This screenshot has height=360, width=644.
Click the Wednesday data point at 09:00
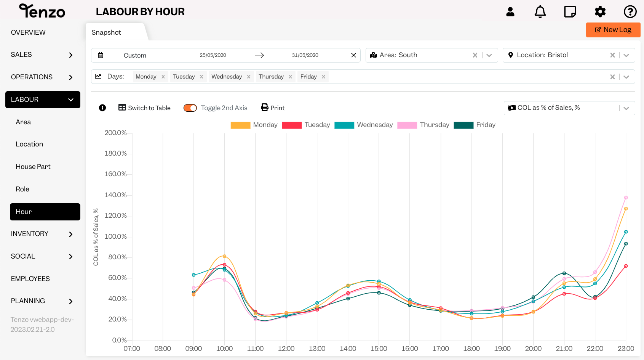[x=193, y=275]
